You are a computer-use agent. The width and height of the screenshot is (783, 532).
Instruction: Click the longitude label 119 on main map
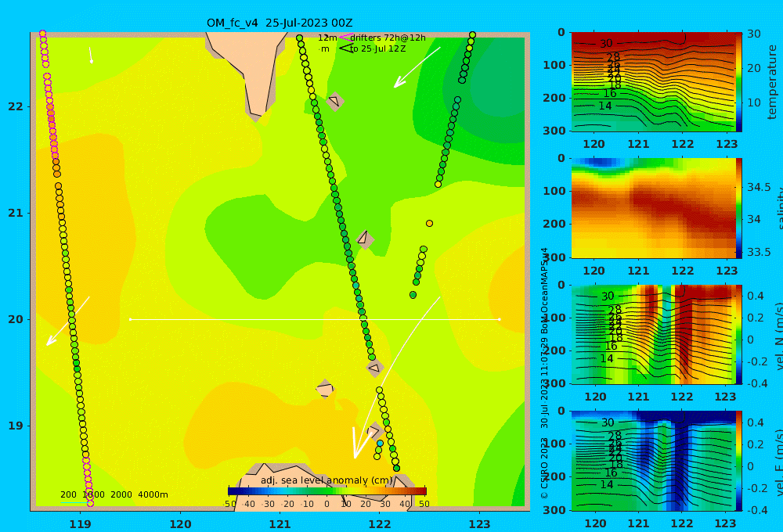coord(81,524)
